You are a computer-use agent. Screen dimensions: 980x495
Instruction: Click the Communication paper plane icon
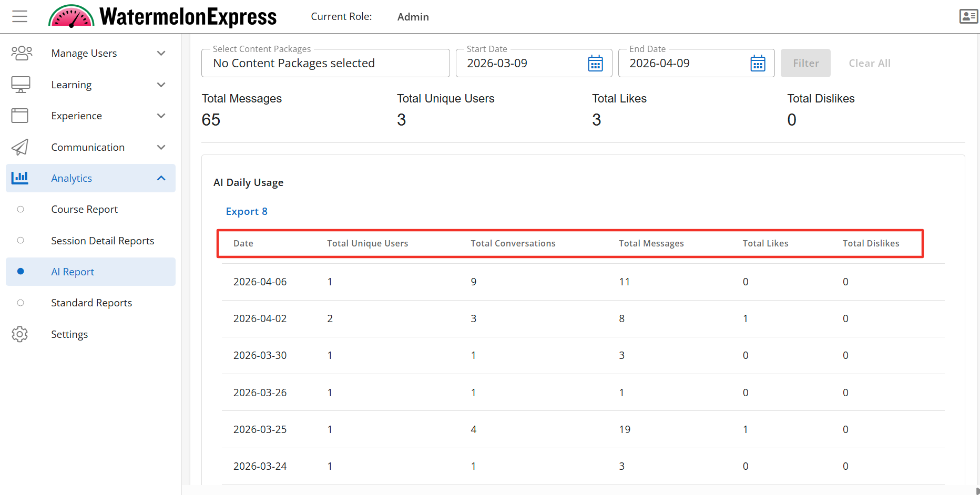tap(20, 147)
